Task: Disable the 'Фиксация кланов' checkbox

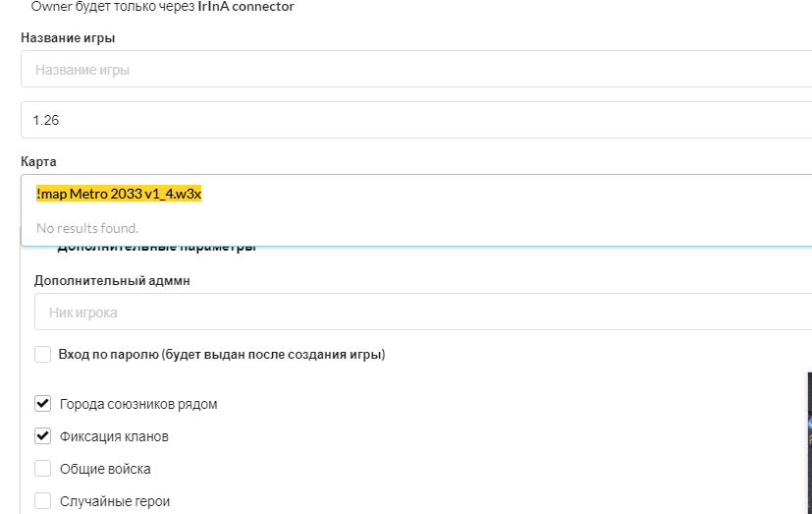Action: pyautogui.click(x=43, y=435)
